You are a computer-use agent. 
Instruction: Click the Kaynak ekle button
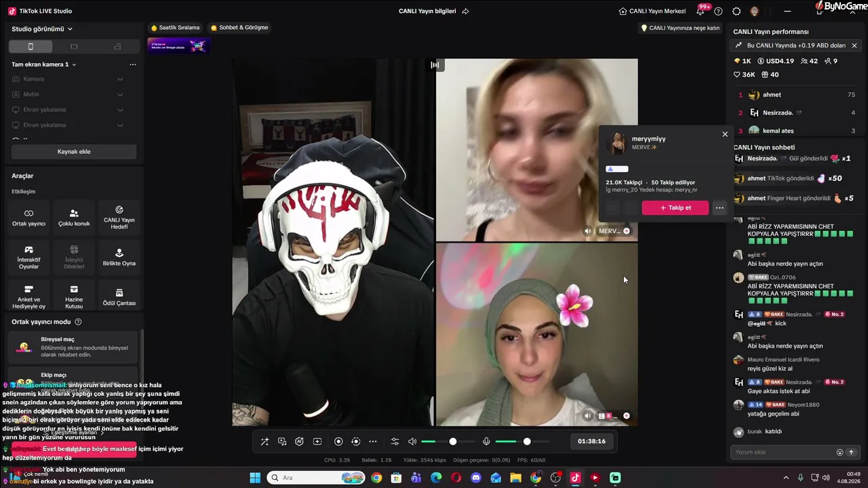[x=74, y=152]
